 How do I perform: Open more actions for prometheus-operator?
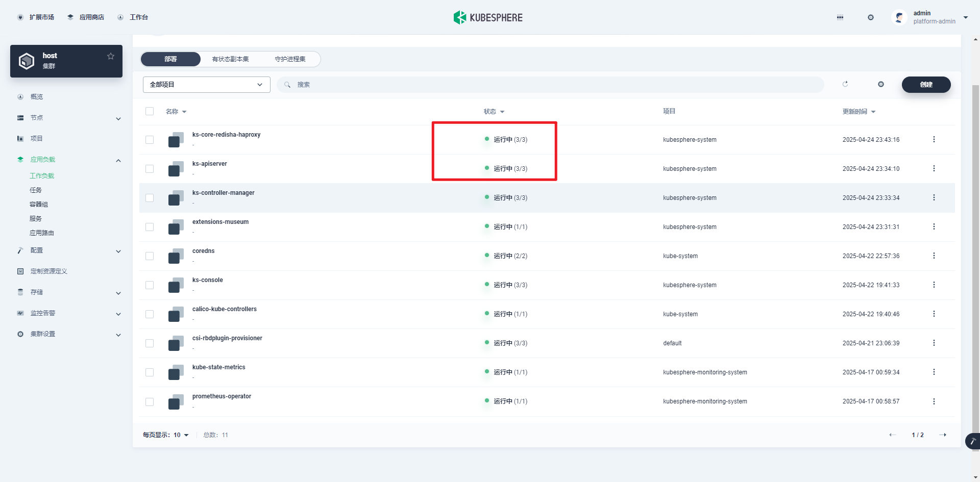pos(934,401)
